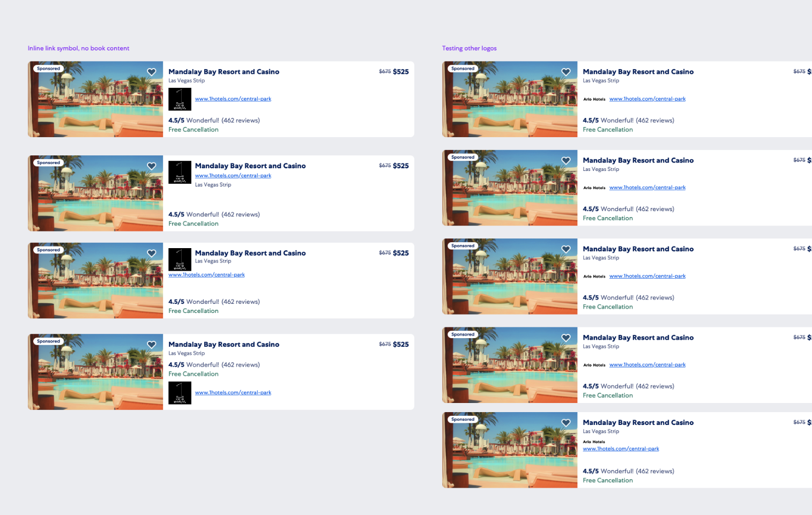The height and width of the screenshot is (515, 812).
Task: Click the 4.5/5 rating in the card with Arlo logo above link
Action: pyautogui.click(x=591, y=472)
